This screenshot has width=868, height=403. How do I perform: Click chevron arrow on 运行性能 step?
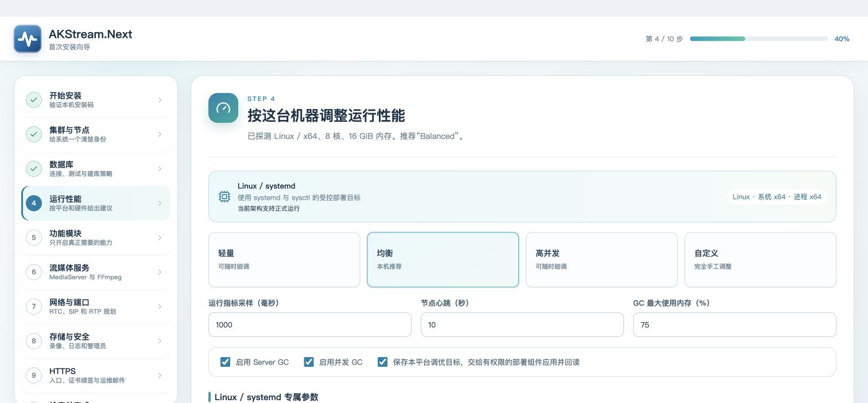[160, 203]
